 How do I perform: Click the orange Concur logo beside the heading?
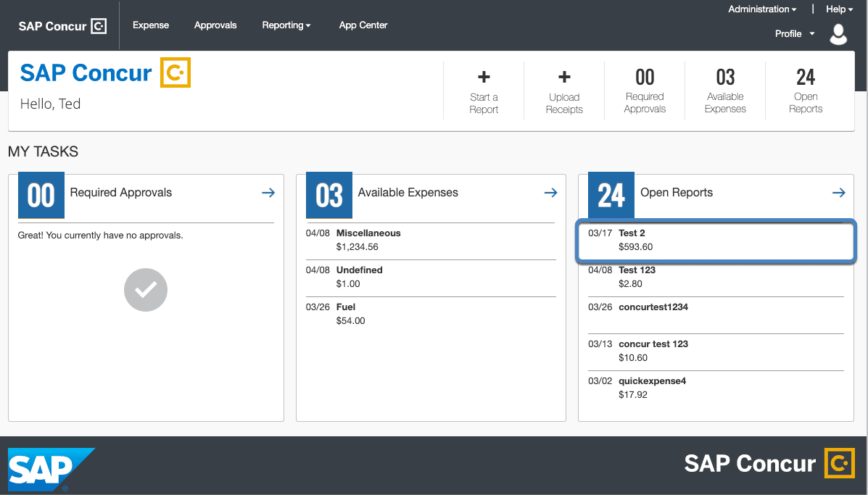(175, 72)
